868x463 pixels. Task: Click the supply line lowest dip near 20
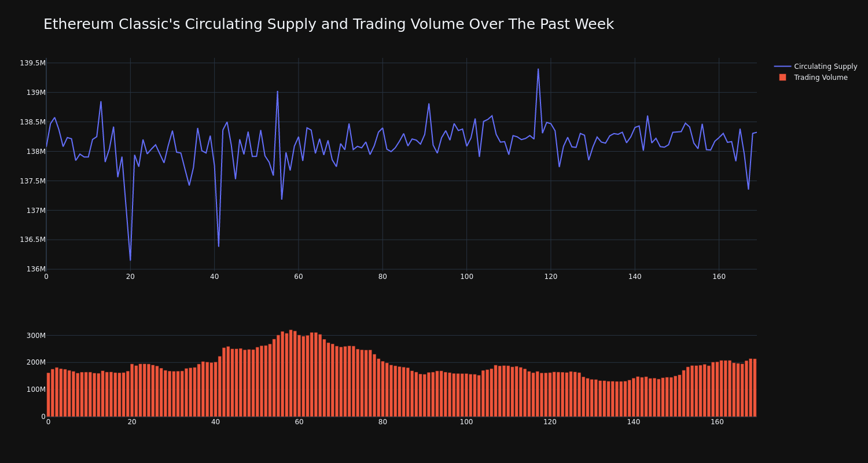[130, 260]
